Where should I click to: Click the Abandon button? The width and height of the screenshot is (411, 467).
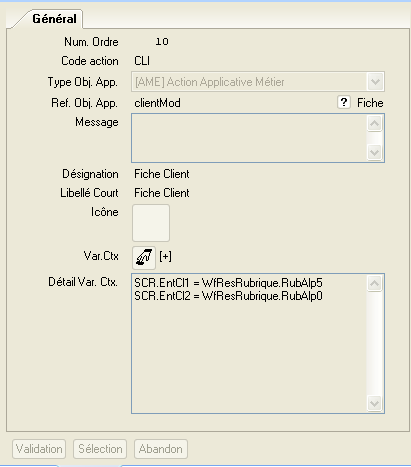pos(161,449)
